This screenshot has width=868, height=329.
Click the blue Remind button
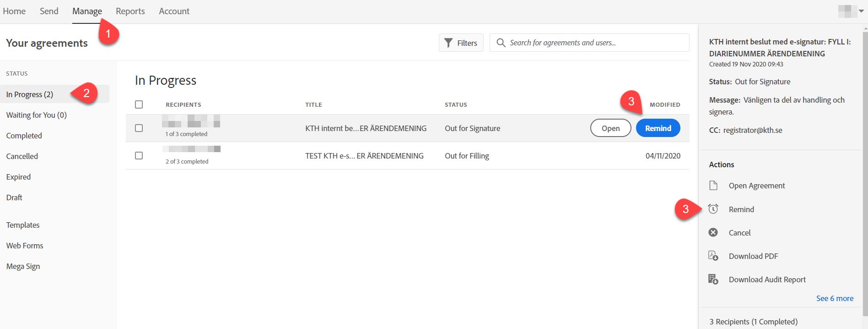pos(658,128)
